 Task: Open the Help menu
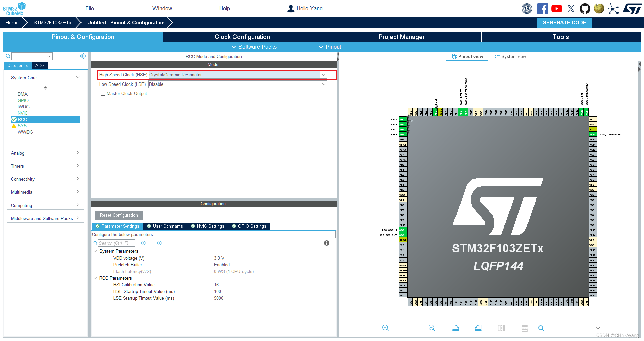[x=225, y=9]
